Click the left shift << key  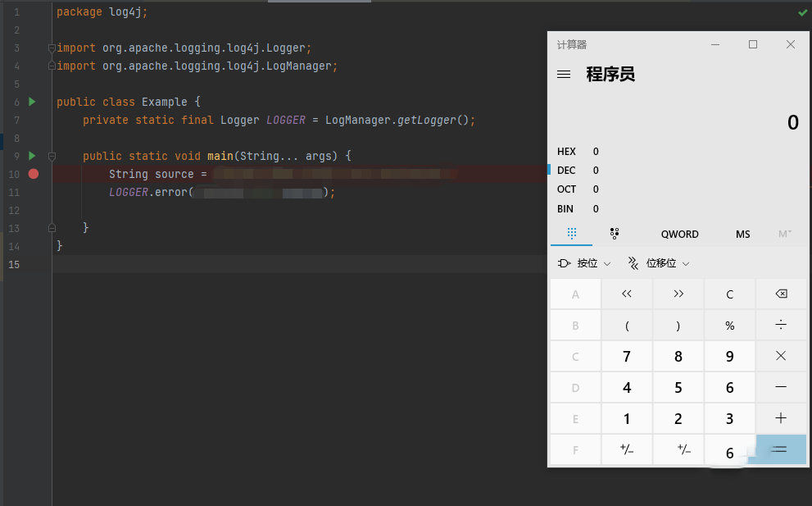tap(627, 294)
